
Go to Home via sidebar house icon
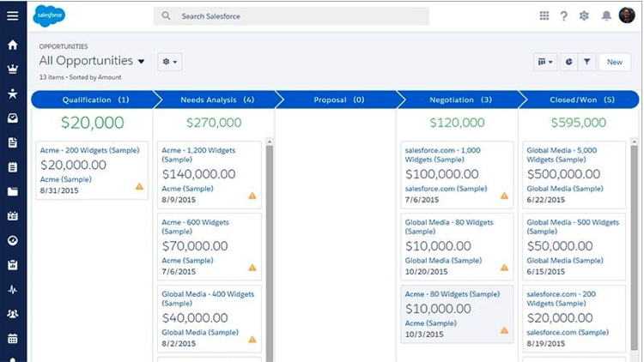coord(12,45)
